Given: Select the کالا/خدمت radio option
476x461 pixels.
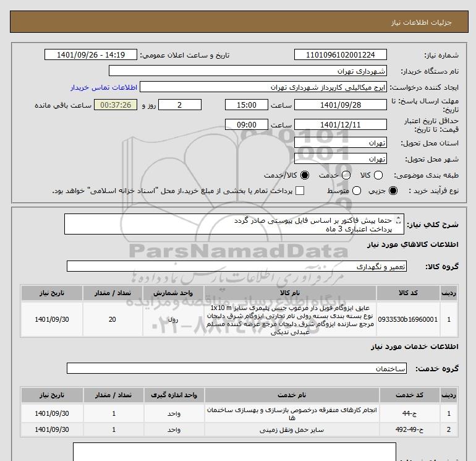Looking at the screenshot, I should coord(305,175).
